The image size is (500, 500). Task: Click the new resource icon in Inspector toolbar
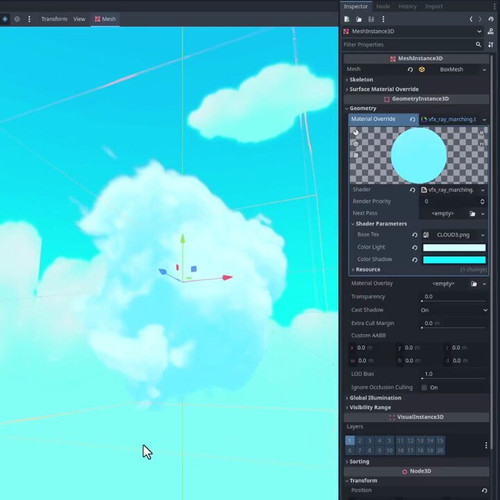pos(347,19)
